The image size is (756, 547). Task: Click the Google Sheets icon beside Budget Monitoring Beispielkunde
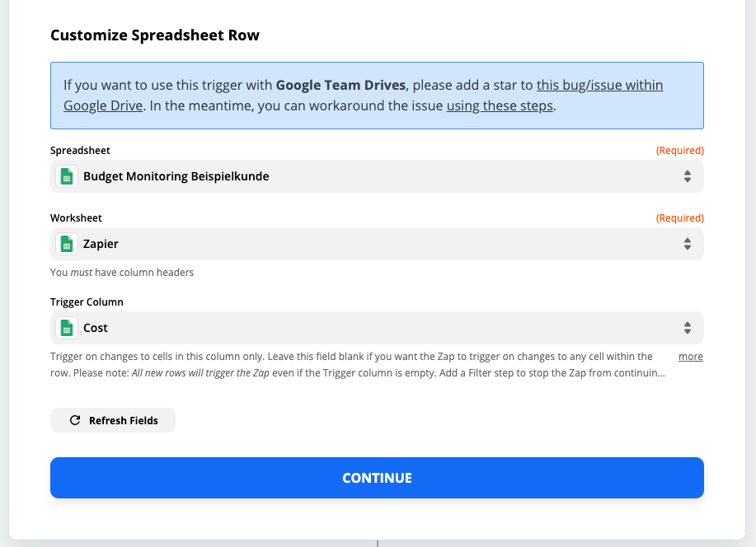point(67,176)
